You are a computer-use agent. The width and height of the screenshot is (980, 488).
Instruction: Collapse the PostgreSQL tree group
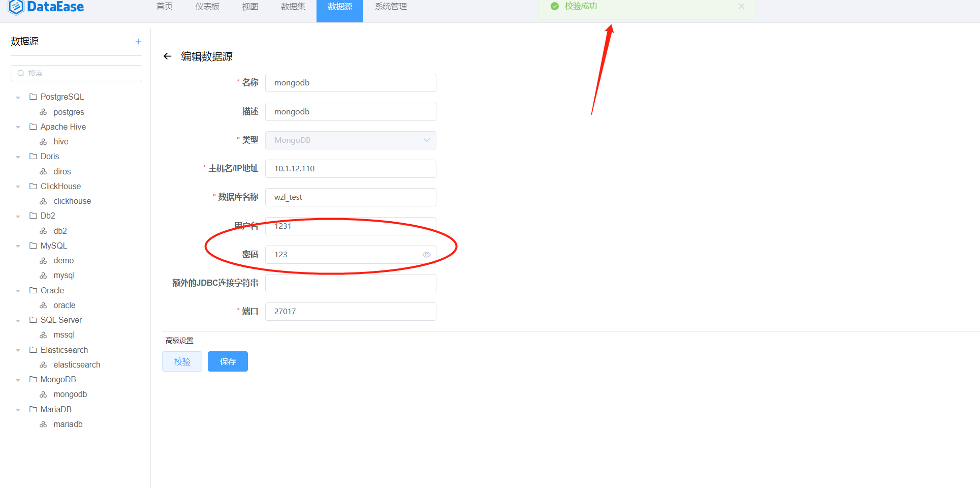click(18, 97)
